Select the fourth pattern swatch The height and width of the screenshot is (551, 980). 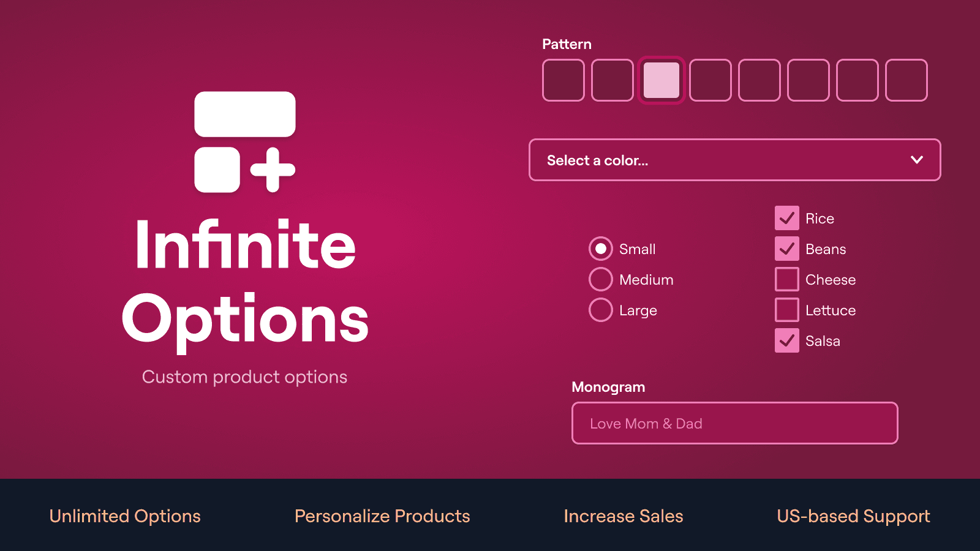(x=710, y=80)
